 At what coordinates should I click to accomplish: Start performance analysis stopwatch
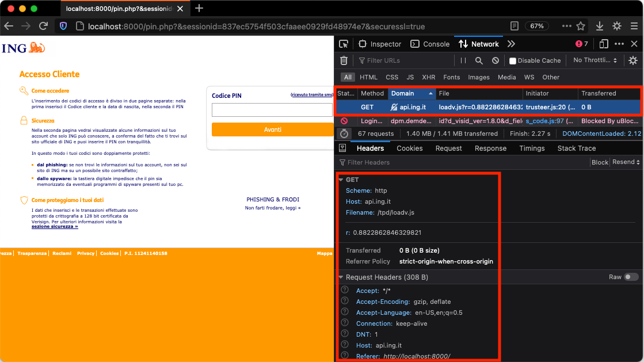[344, 134]
